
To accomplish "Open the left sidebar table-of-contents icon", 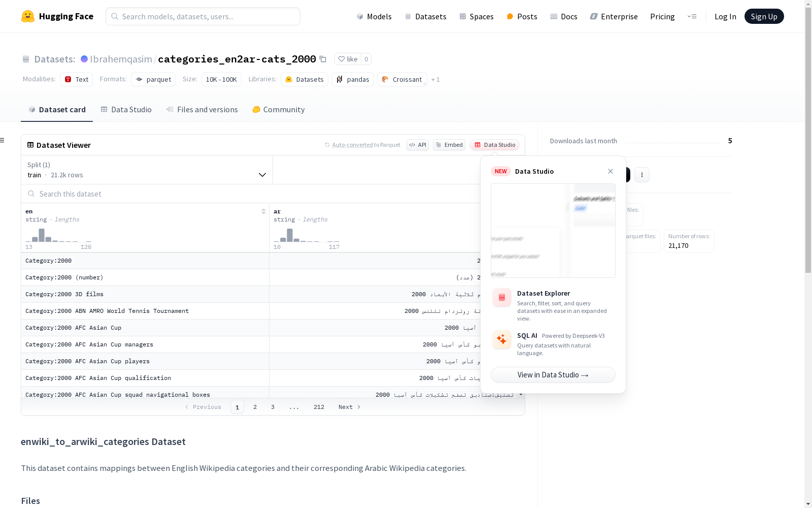I will 2,140.
